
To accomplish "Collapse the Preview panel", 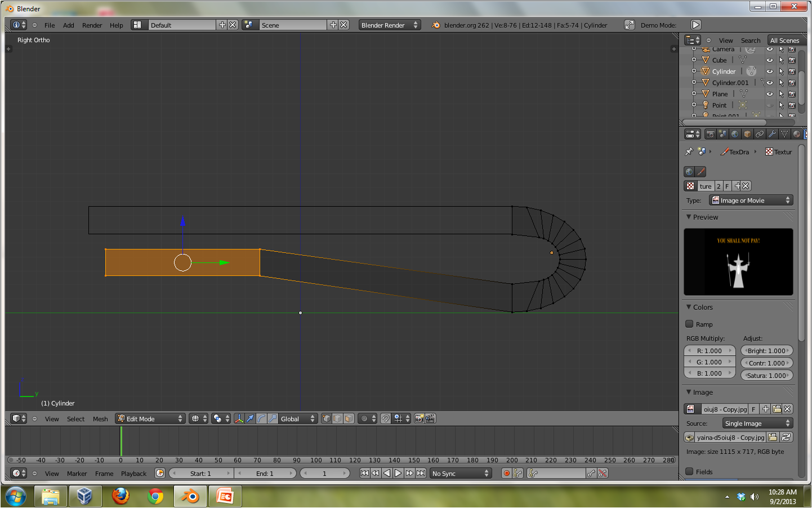I will [x=689, y=217].
